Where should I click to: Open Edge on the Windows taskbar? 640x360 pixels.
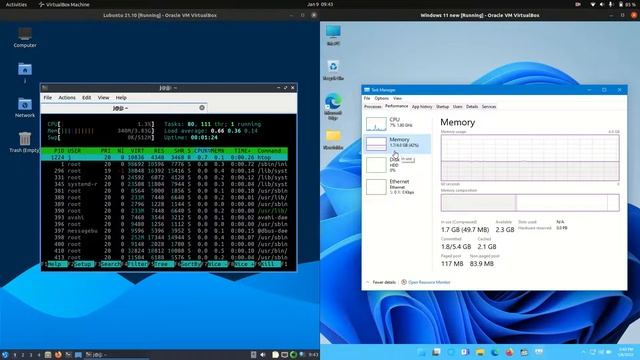(495, 352)
